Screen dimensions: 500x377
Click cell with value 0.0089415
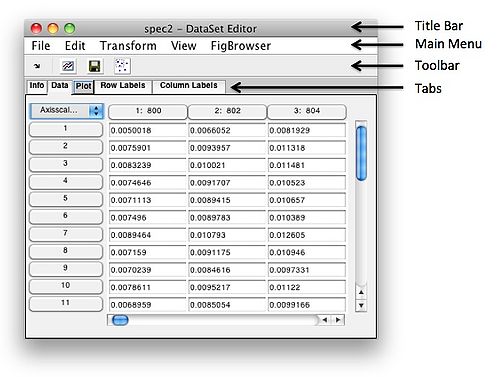coord(227,200)
